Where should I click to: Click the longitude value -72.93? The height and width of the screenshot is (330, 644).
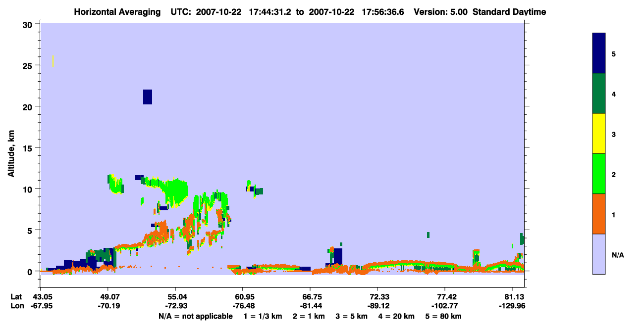[x=175, y=306]
